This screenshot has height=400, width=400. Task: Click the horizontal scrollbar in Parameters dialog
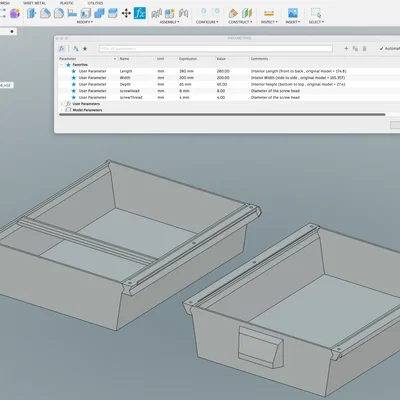(222, 115)
